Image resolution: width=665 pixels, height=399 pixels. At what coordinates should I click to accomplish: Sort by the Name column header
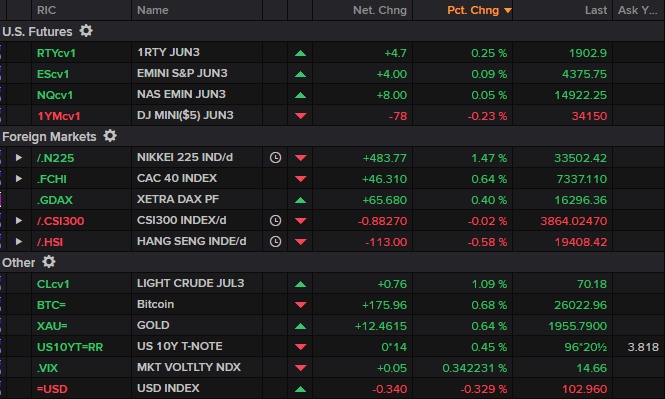[x=153, y=10]
